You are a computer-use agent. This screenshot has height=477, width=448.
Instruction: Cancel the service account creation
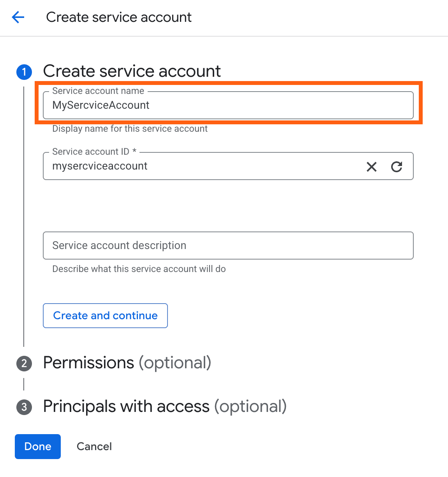click(x=94, y=446)
